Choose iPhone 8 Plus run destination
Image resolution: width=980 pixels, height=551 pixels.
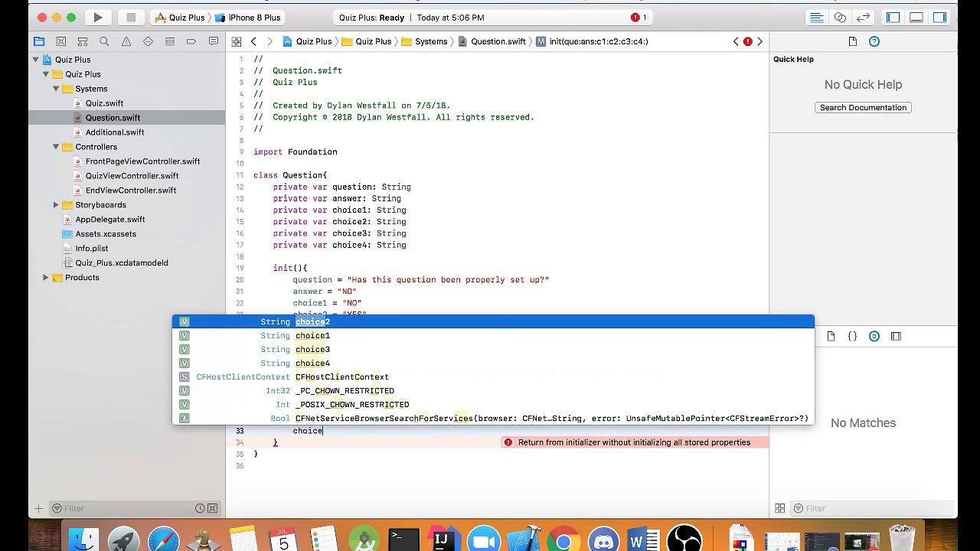[247, 17]
